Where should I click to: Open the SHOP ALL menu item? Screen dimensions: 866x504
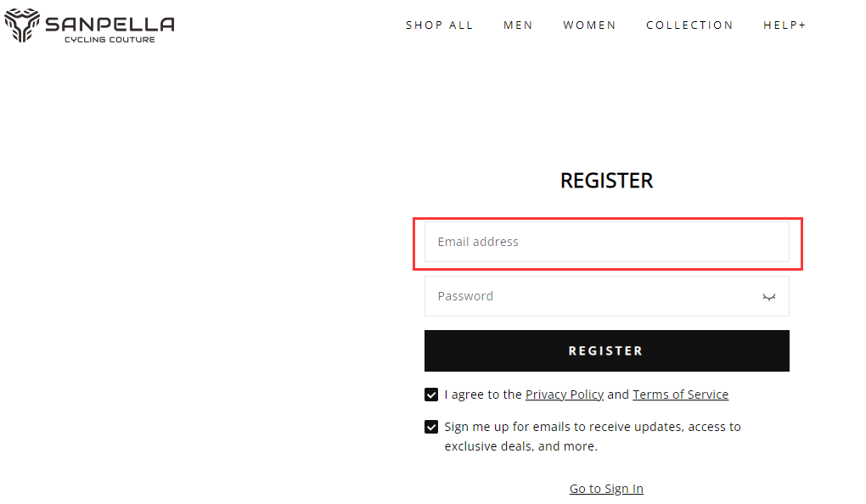(439, 25)
